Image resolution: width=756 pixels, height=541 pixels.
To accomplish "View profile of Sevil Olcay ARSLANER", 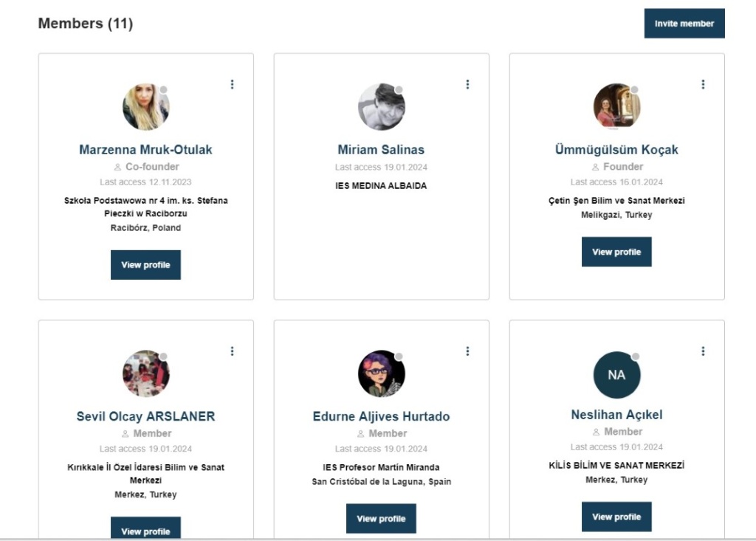I will click(145, 530).
